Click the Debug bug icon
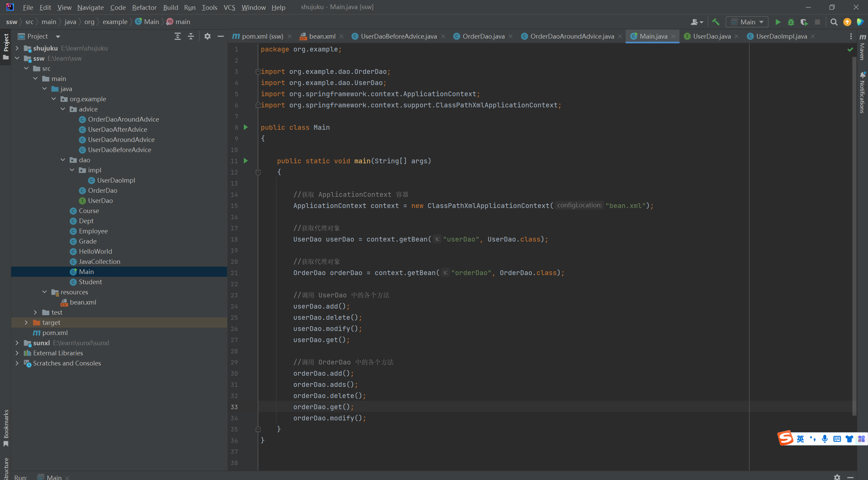Screen dimensions: 868x480 pyautogui.click(x=791, y=22)
